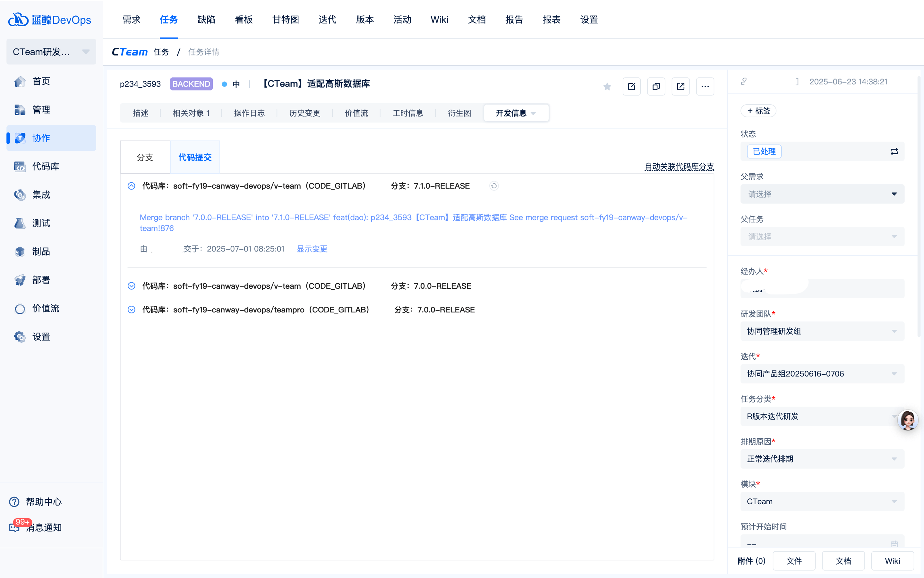This screenshot has height=578, width=924.
Task: Refresh commits for 7.1.0-RELEASE branch
Action: 494,186
